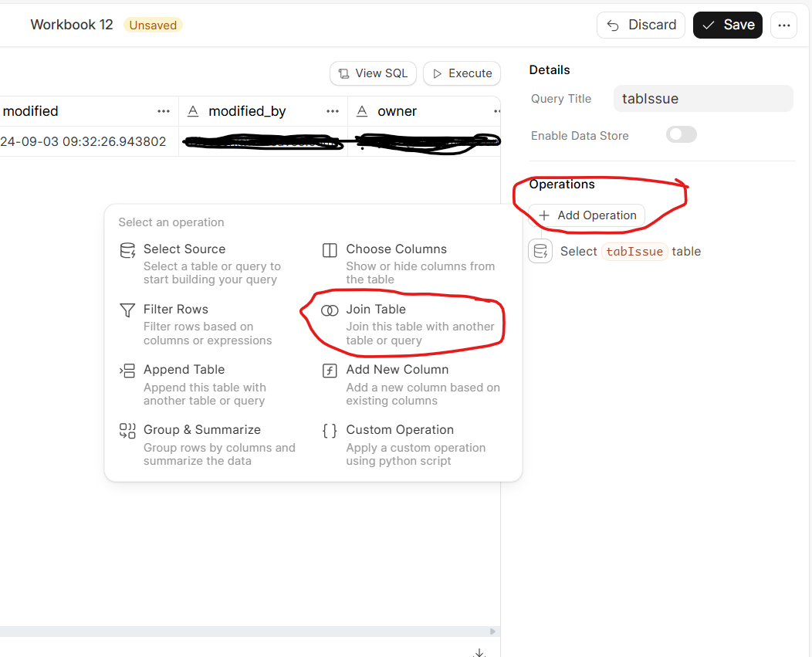This screenshot has height=657, width=812.
Task: Click the Discard button
Action: pos(641,25)
